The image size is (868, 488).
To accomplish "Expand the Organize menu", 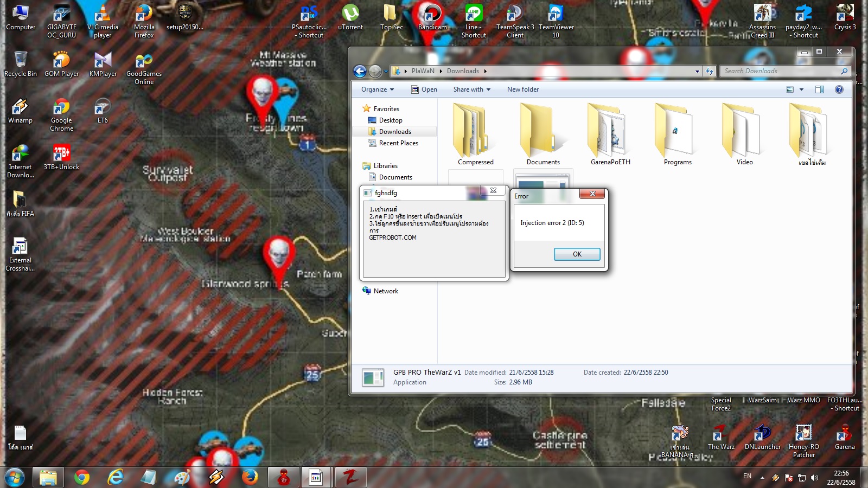I will 378,89.
